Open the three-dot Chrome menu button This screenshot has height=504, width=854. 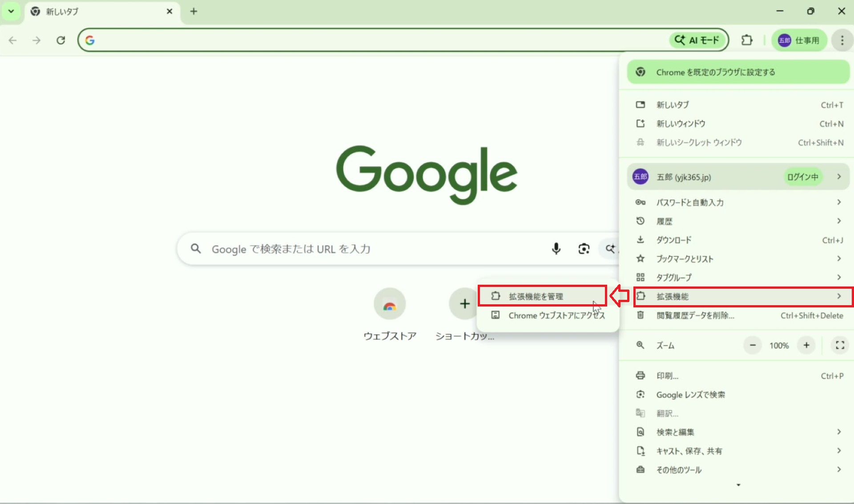pos(842,40)
